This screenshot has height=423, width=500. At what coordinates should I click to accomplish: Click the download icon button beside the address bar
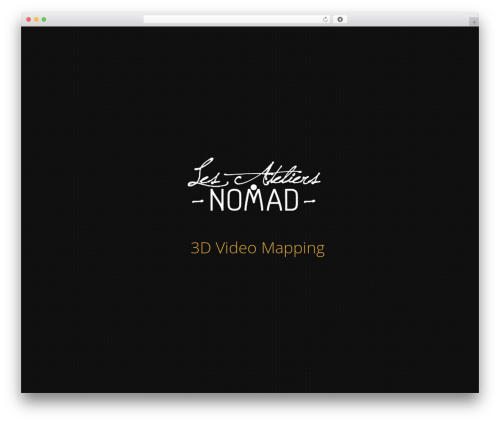pyautogui.click(x=340, y=20)
